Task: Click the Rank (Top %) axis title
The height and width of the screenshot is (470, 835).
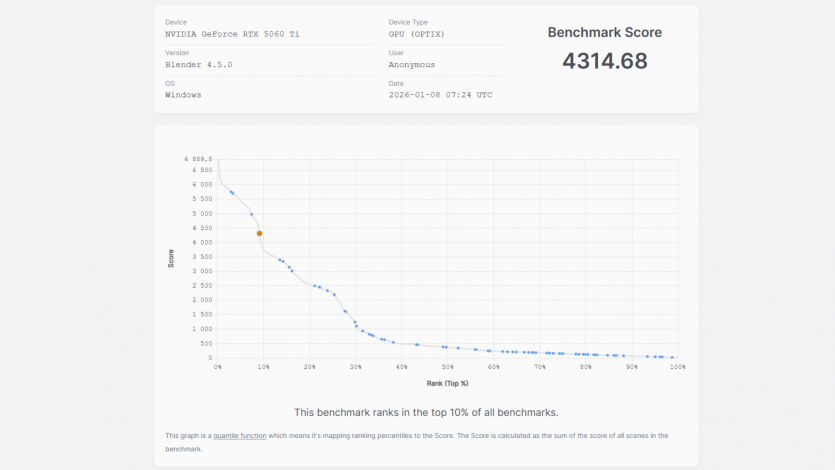Action: (x=448, y=384)
